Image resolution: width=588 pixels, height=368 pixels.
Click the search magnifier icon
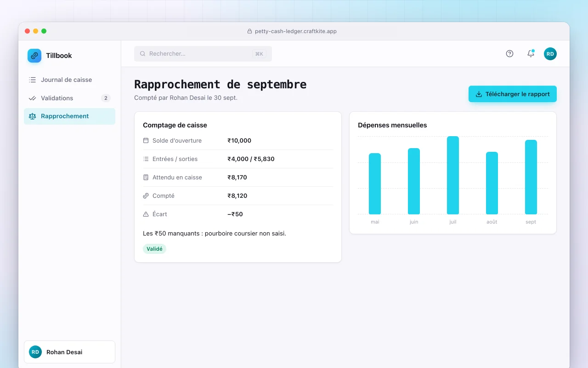point(143,54)
